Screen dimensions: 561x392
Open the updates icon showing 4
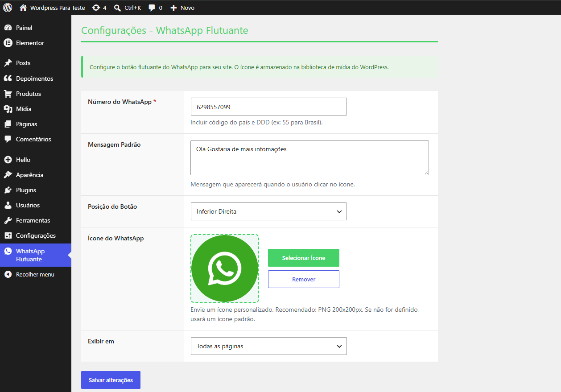(x=95, y=8)
